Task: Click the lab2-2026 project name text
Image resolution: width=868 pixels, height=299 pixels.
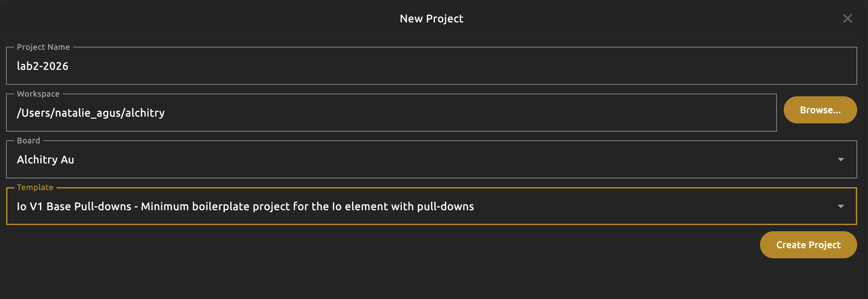Action: point(43,66)
